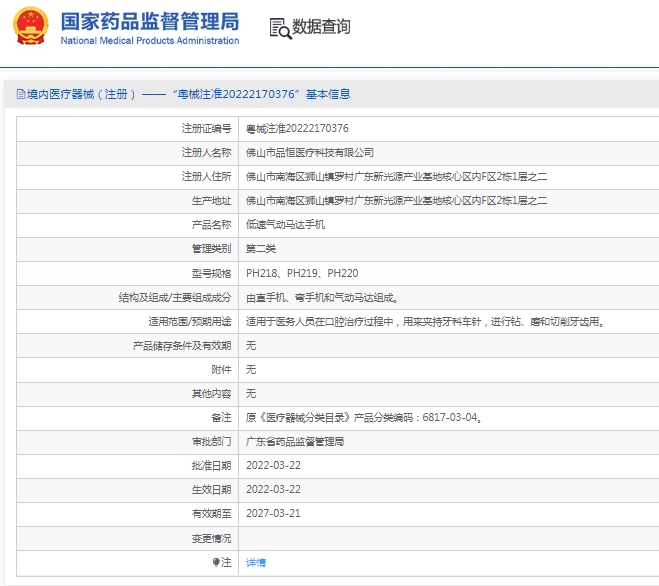Click the 生产地址 label
This screenshot has height=586, width=659.
tap(211, 201)
